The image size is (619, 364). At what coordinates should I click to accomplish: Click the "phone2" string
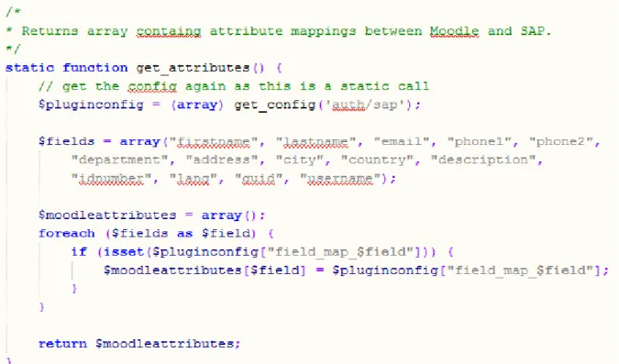tap(561, 141)
